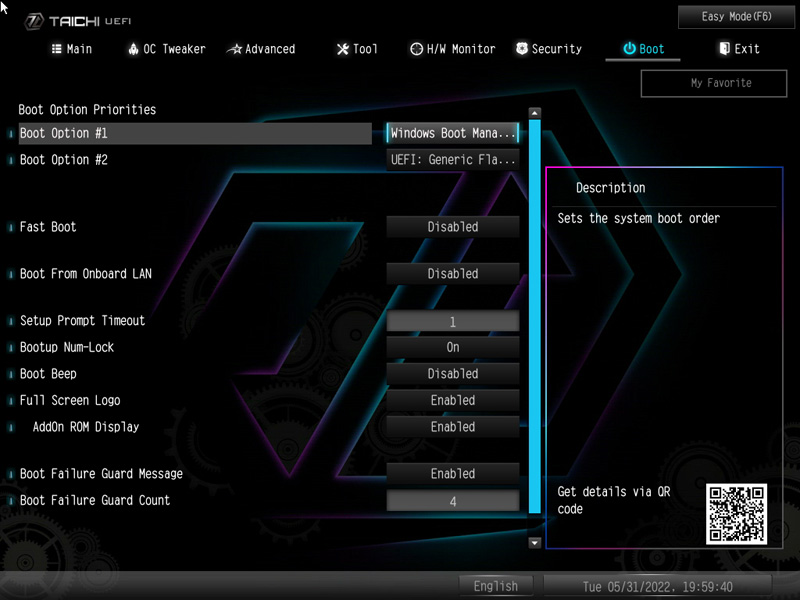Viewport: 800px width, 600px height.
Task: Click the H/W Monitor gauge icon
Action: (x=417, y=49)
